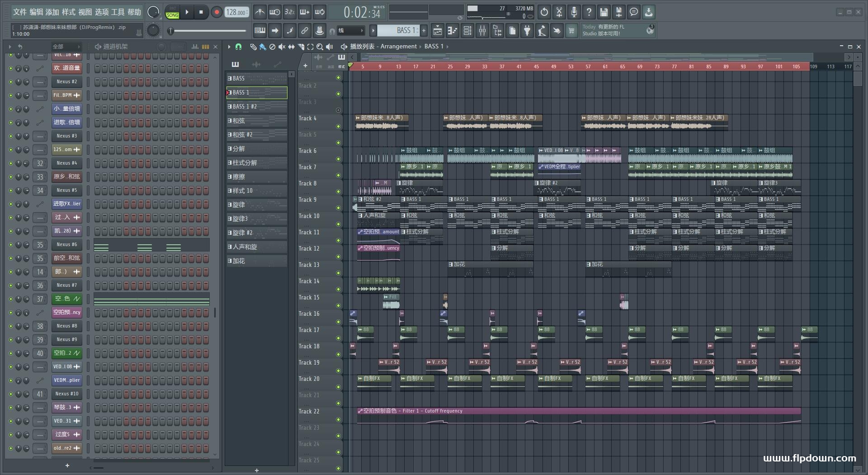Toggle the 3-2-1 countdown before recording
The width and height of the screenshot is (868, 475).
pyautogui.click(x=290, y=12)
